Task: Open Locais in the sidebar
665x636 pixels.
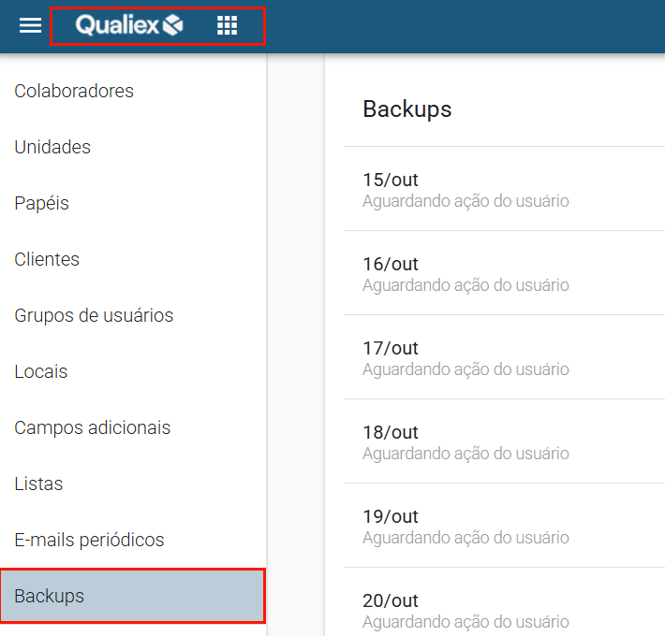Action: click(x=41, y=371)
